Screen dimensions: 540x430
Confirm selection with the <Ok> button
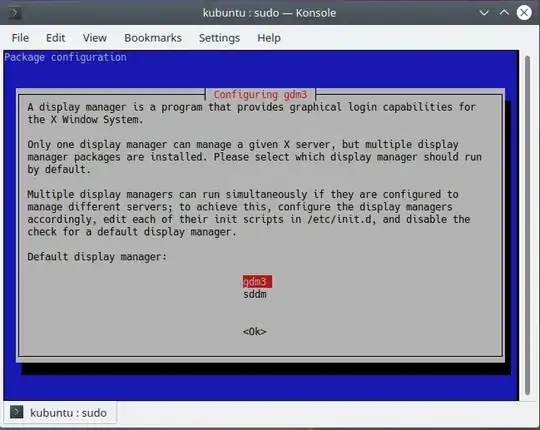click(255, 332)
